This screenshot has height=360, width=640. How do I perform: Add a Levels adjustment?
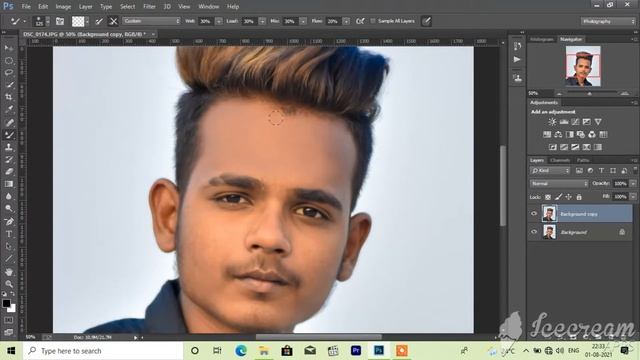(x=564, y=122)
